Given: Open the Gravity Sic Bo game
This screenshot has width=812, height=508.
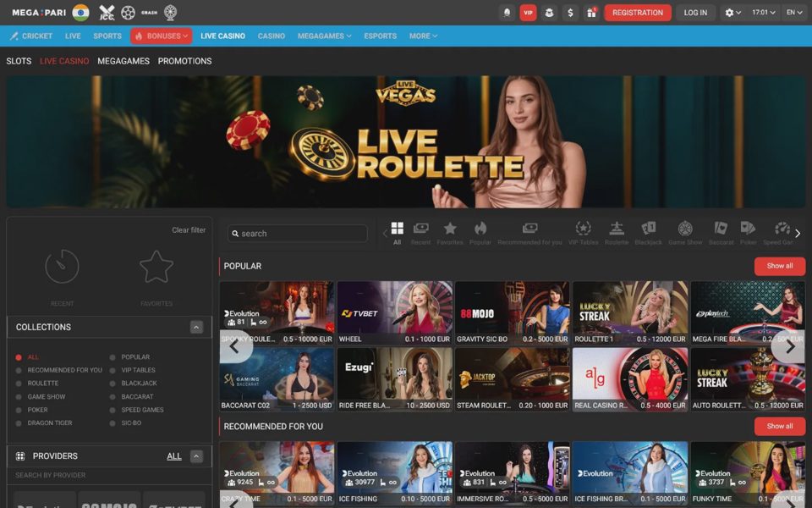Looking at the screenshot, I should point(513,313).
